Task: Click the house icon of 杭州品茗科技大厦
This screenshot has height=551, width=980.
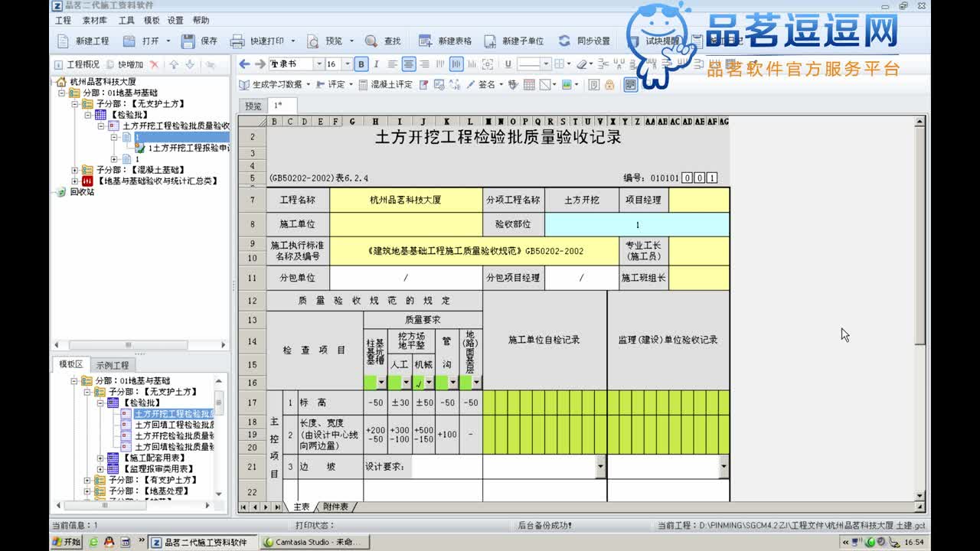Action: 61,81
